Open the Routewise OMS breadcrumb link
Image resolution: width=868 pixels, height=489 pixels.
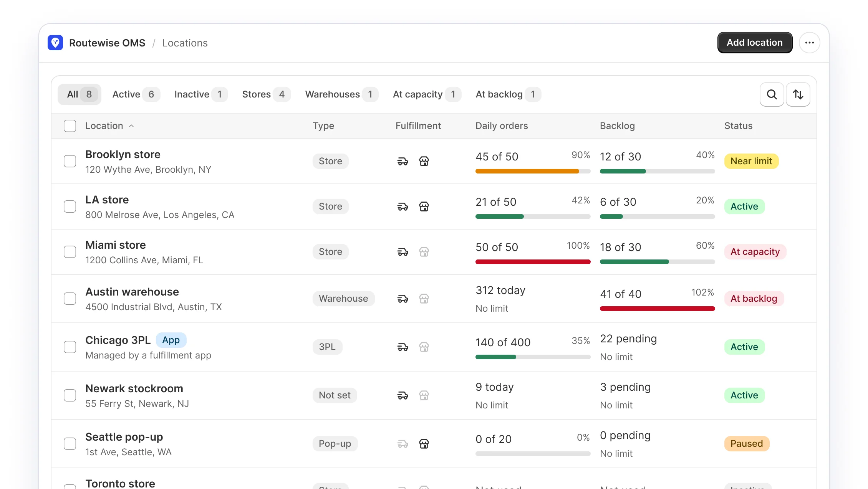point(107,43)
